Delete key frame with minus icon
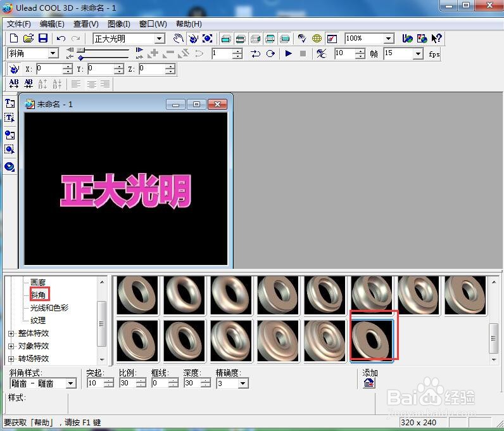Screen dimensions: 504x431 coord(168,53)
